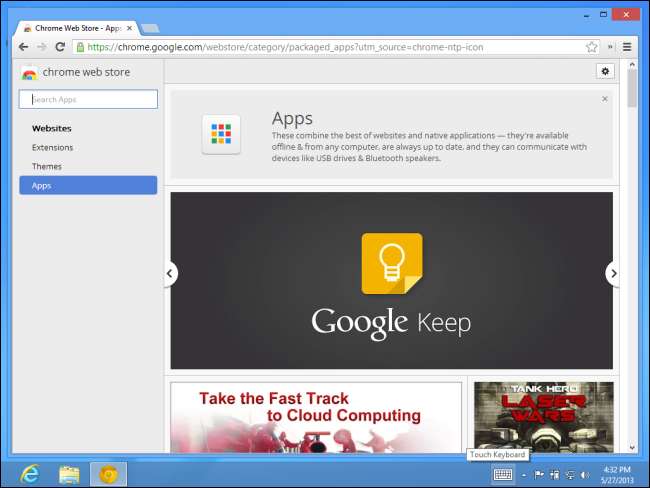Expand the toolbar overflow chevron
Screen dimensions: 650x488
[610, 46]
